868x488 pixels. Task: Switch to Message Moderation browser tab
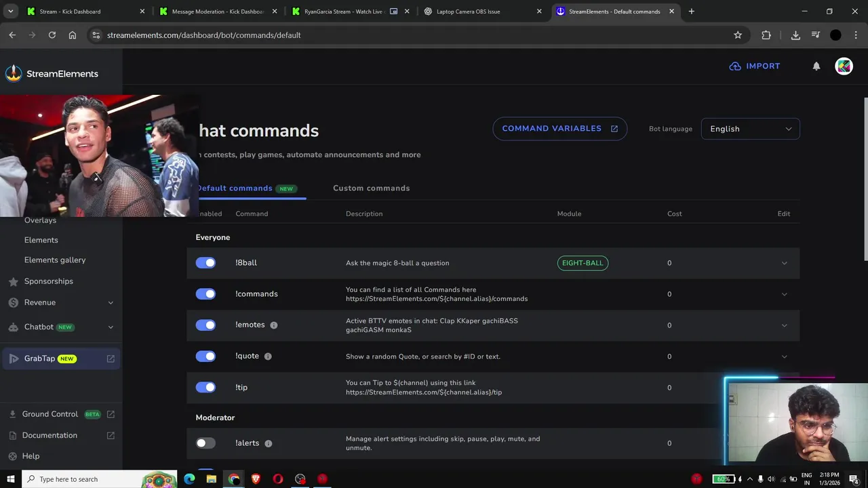[218, 12]
